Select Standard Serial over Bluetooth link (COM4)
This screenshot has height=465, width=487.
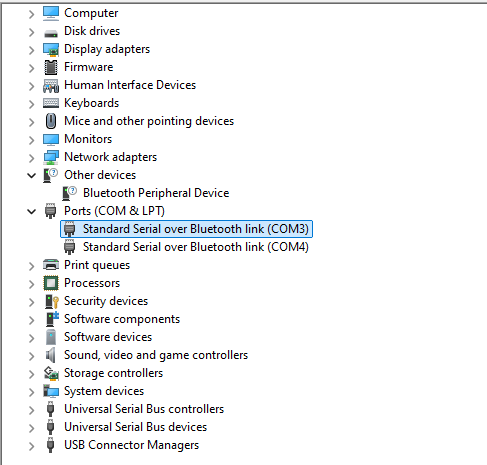pos(196,247)
